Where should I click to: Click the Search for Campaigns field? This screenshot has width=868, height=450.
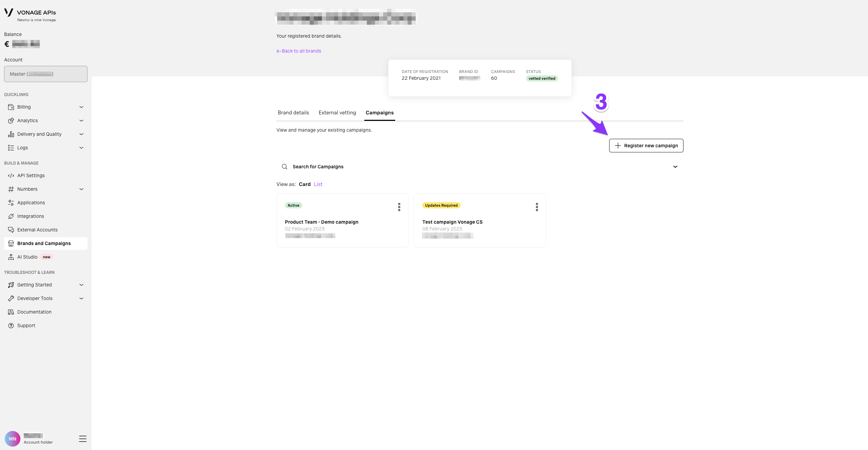pos(317,166)
